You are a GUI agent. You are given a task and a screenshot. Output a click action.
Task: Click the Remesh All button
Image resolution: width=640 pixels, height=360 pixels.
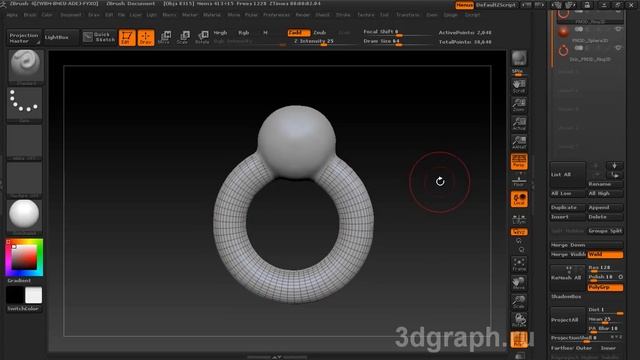[567, 278]
